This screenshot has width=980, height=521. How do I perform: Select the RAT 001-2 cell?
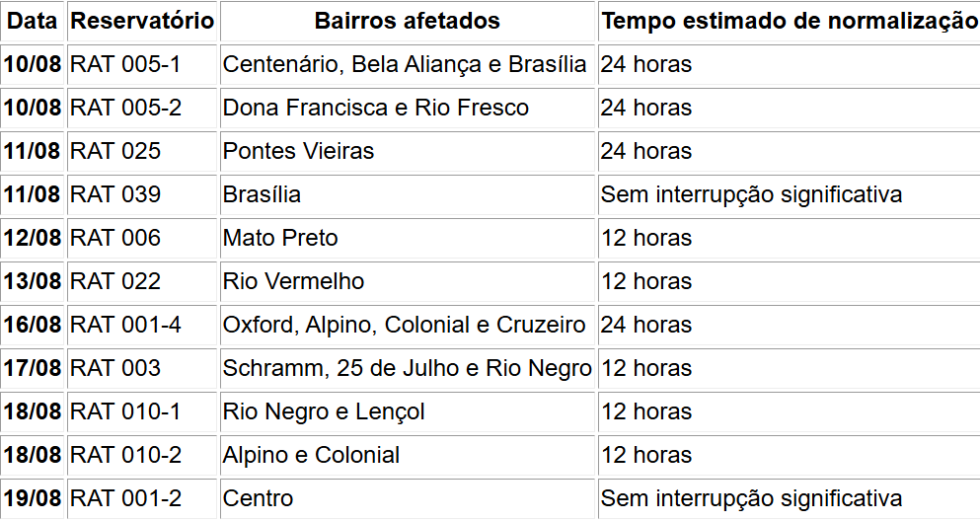tap(142, 498)
